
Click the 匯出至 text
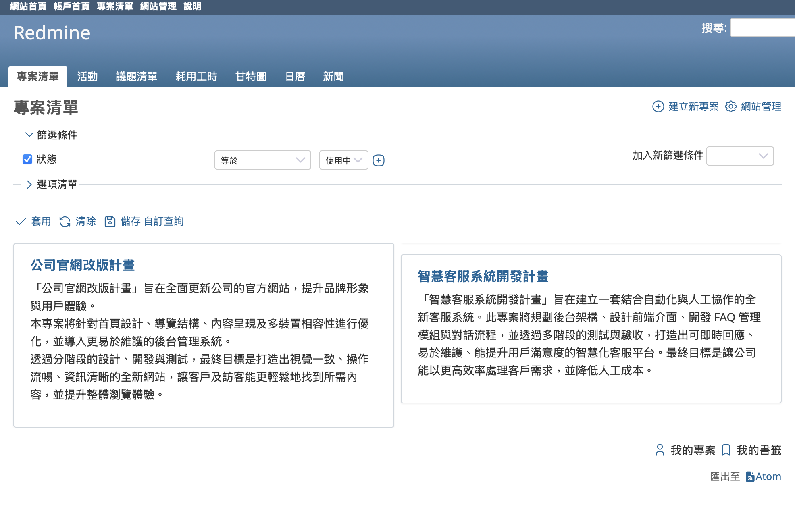(725, 477)
